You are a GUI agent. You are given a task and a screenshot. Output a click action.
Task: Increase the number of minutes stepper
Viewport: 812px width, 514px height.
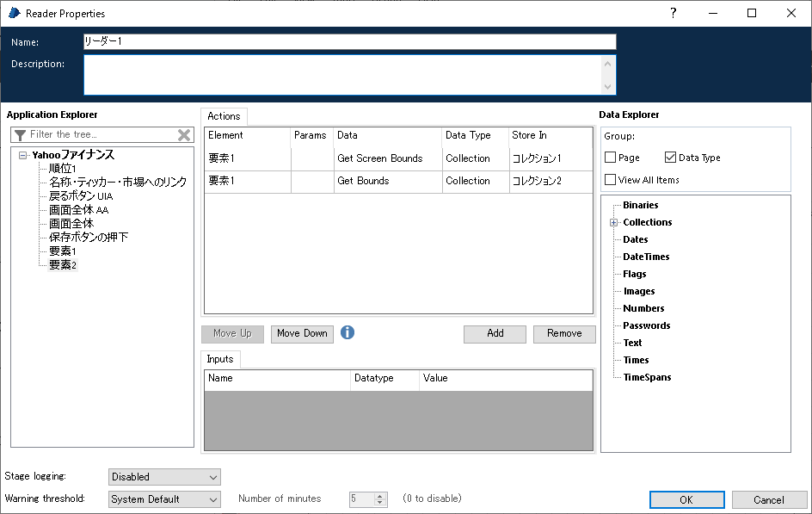coord(380,496)
